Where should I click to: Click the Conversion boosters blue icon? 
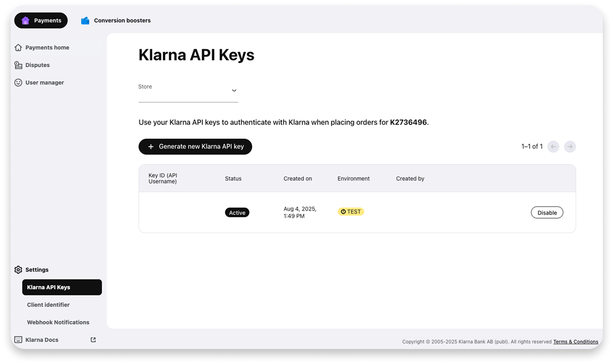click(x=85, y=20)
